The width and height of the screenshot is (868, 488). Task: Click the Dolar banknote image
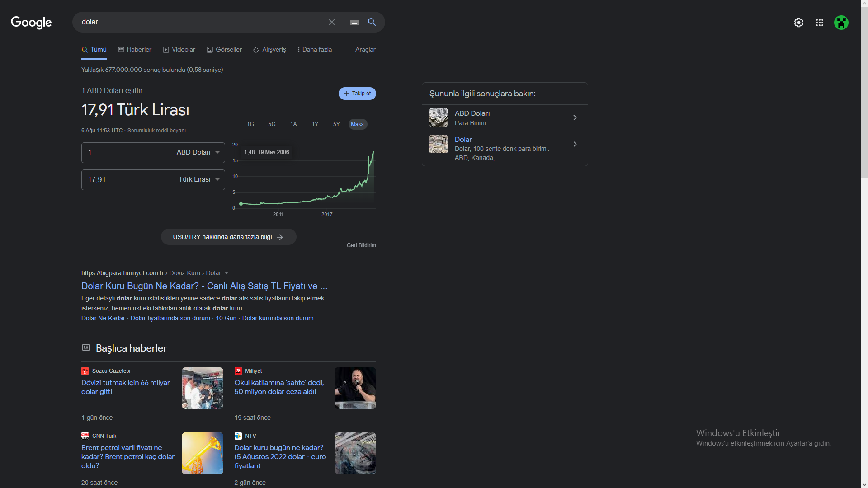tap(439, 144)
